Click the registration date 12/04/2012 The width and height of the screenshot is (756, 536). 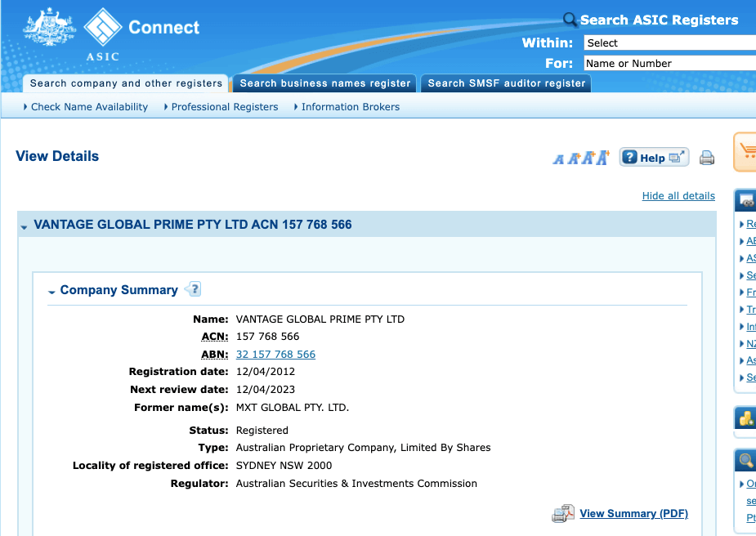pos(265,372)
